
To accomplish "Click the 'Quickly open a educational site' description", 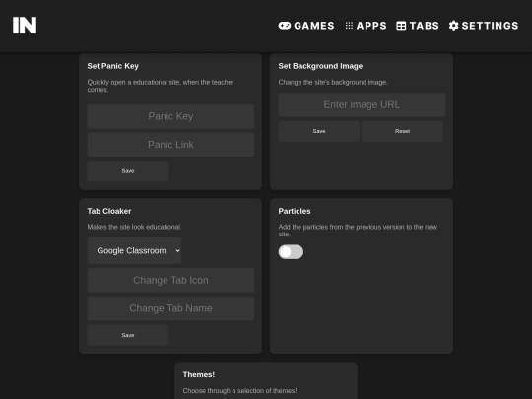I will coord(161,86).
